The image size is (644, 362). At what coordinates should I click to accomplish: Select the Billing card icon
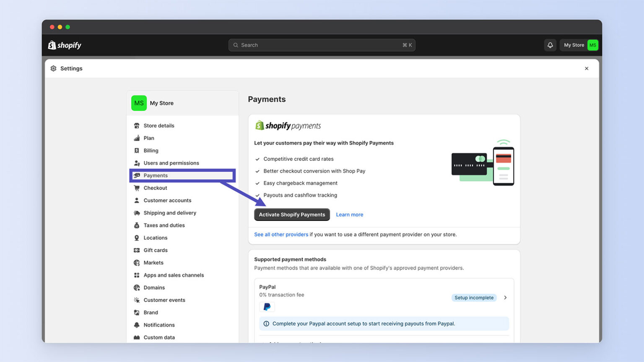137,150
